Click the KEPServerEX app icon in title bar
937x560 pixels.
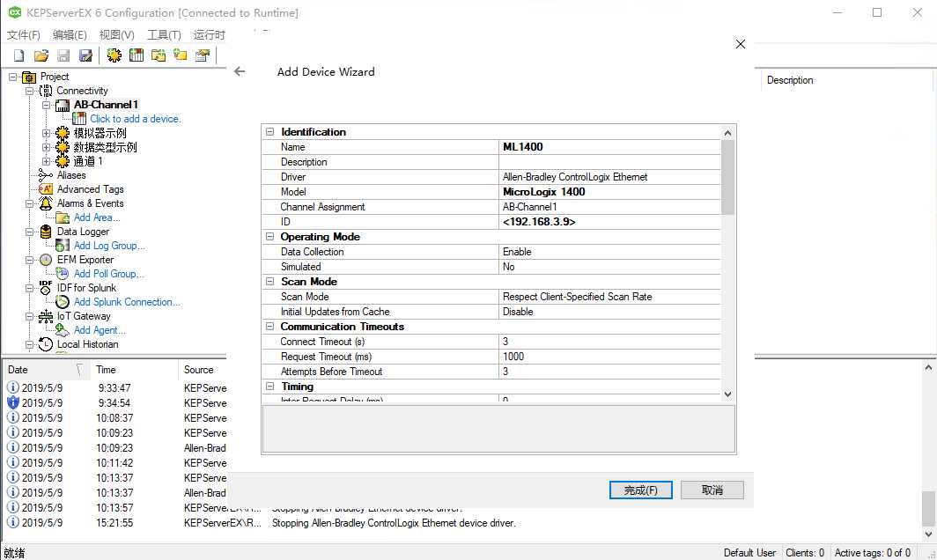click(15, 12)
